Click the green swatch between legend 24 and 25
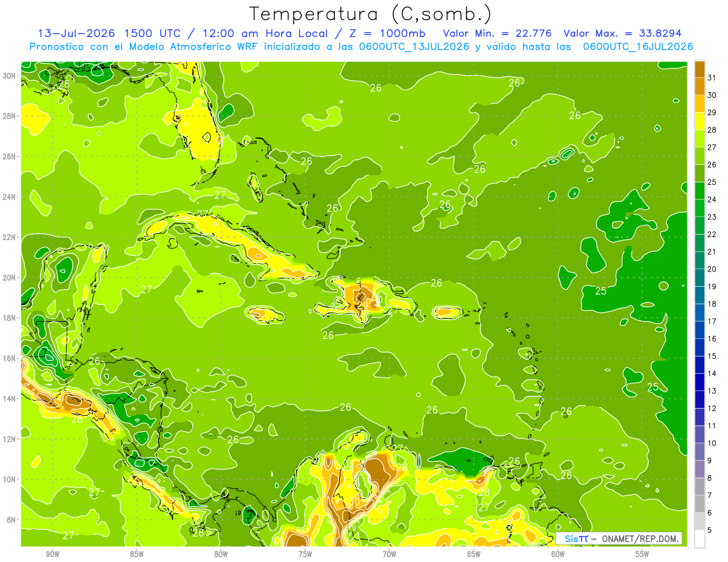728x562 pixels. (x=699, y=191)
